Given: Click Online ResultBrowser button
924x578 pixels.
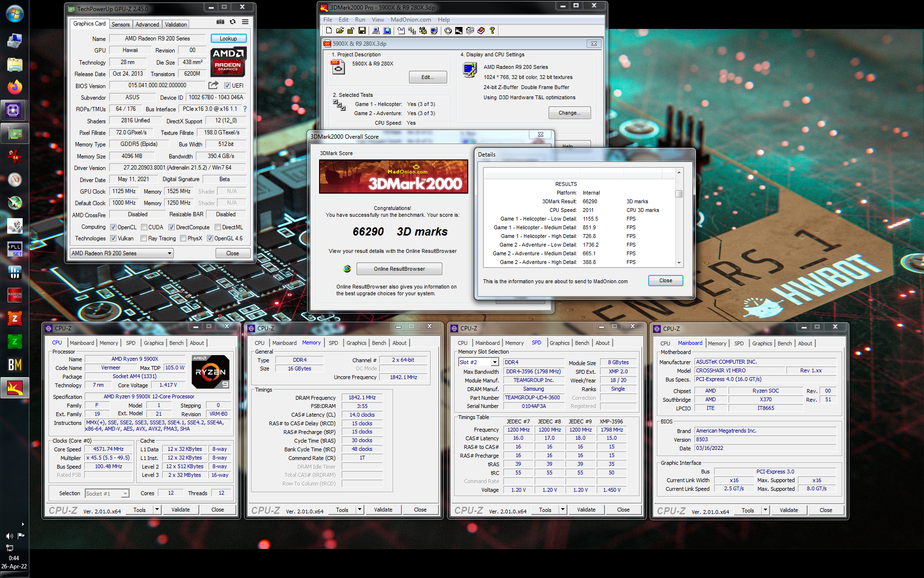Looking at the screenshot, I should click(x=399, y=269).
